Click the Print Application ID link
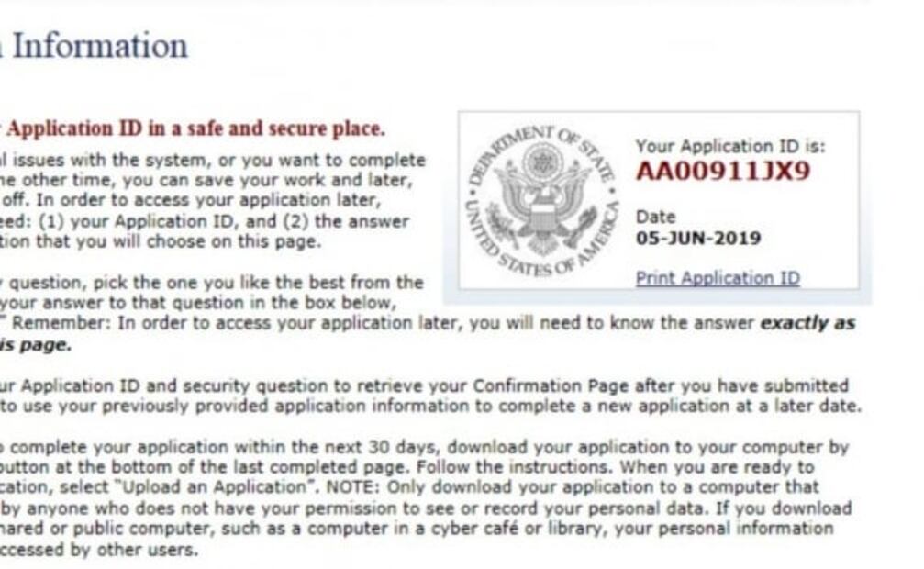The width and height of the screenshot is (924, 569). [x=718, y=278]
